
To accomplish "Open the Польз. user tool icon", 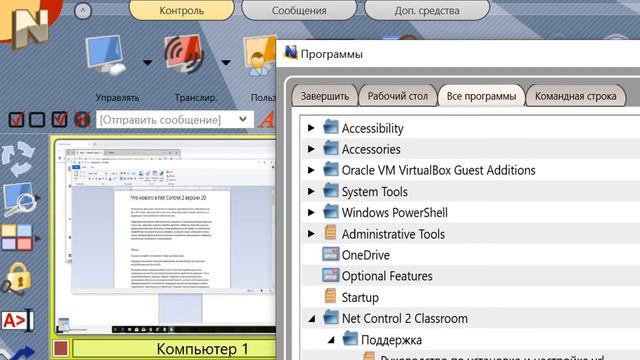I will (260, 56).
